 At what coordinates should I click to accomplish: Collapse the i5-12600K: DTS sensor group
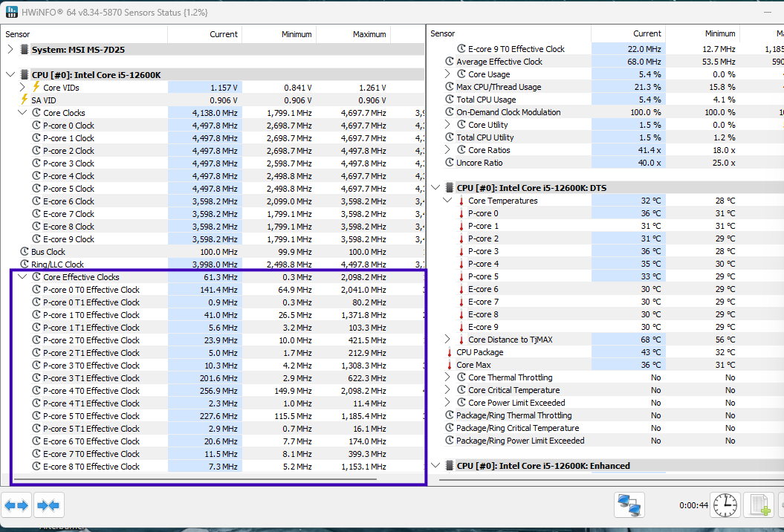pos(435,187)
